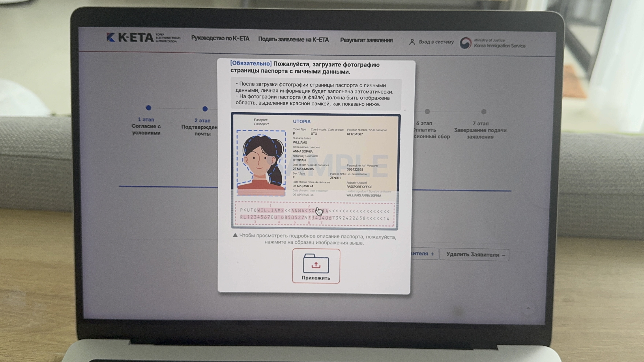Click the upload folder icon
Screen dimensions: 644x362
tap(316, 263)
